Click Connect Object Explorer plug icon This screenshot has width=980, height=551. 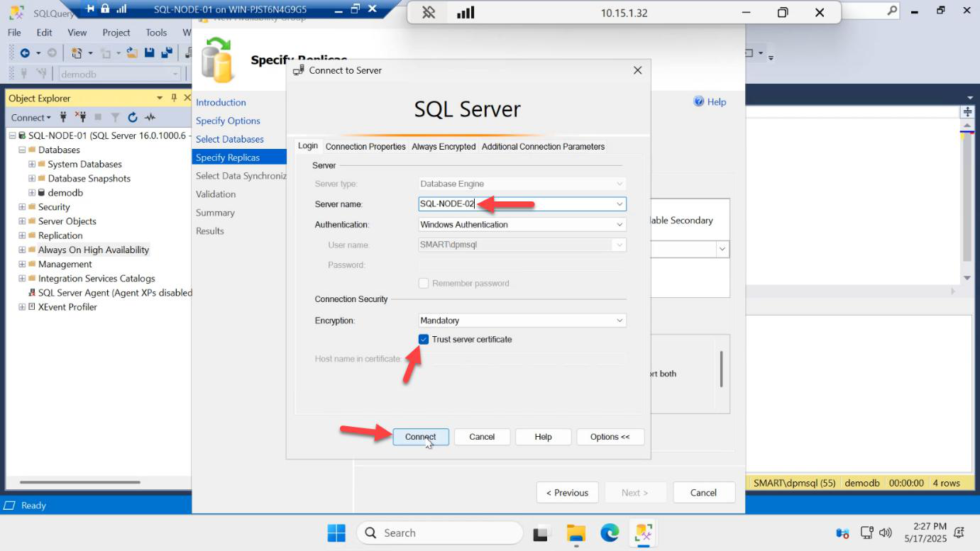(x=63, y=117)
